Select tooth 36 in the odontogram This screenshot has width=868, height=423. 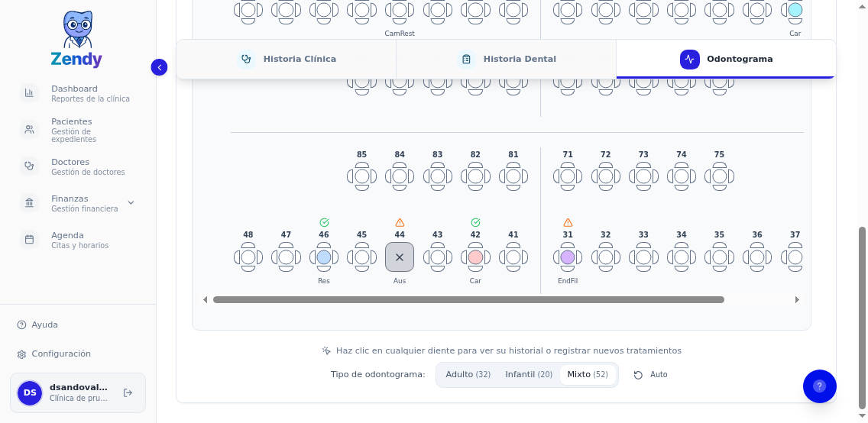point(757,257)
